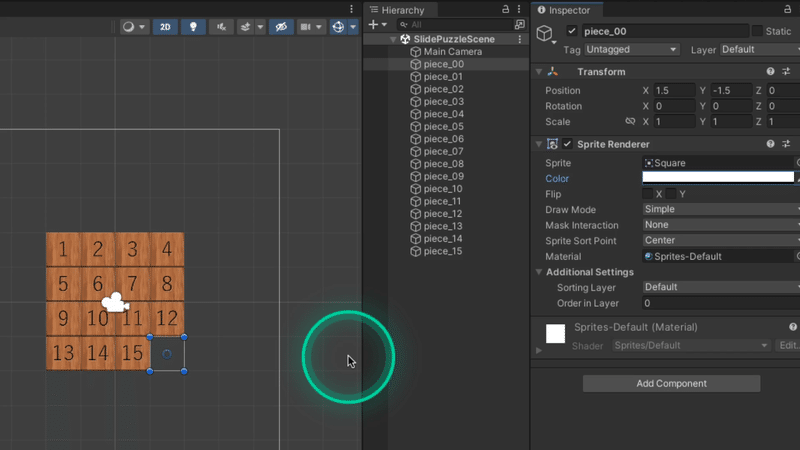Focus the Hierarchy search field
Screen dimensions: 800x450
click(454, 24)
